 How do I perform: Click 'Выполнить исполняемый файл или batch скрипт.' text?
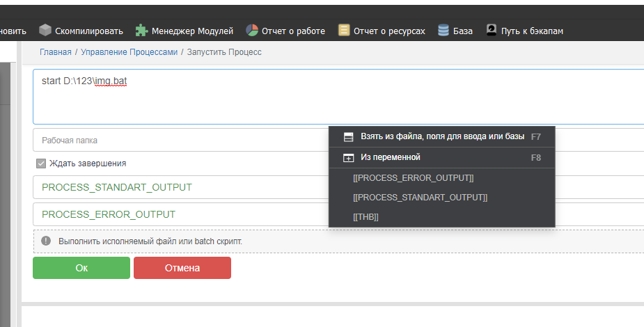(x=150, y=241)
